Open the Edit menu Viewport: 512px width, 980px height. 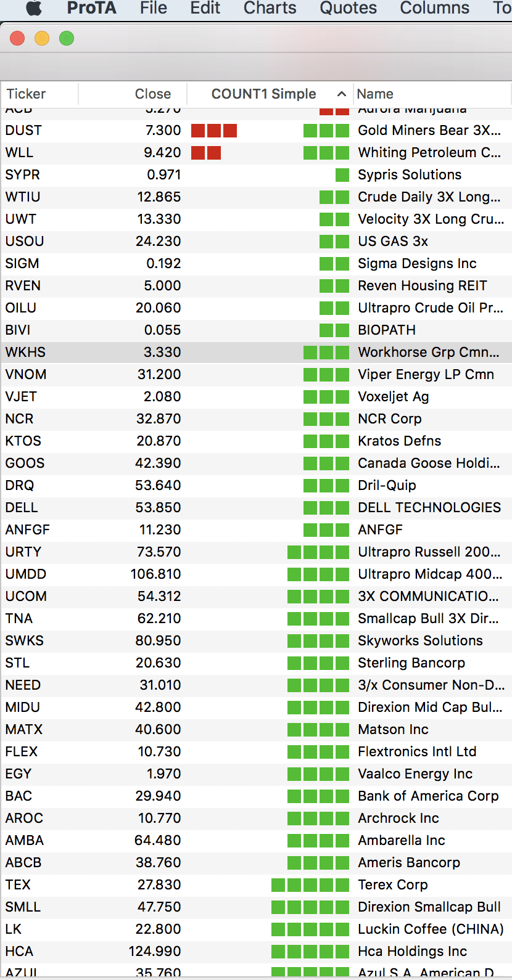(x=205, y=7)
